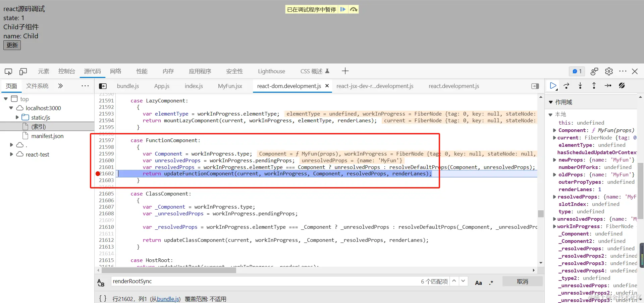The image size is (644, 303).
Task: Expand the react-test tree node
Action: pyautogui.click(x=11, y=154)
